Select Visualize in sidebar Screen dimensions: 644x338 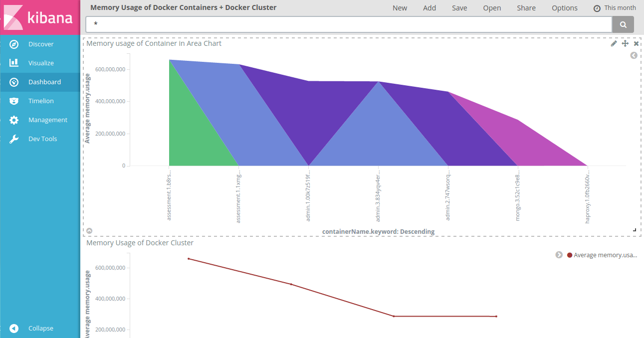40,63
